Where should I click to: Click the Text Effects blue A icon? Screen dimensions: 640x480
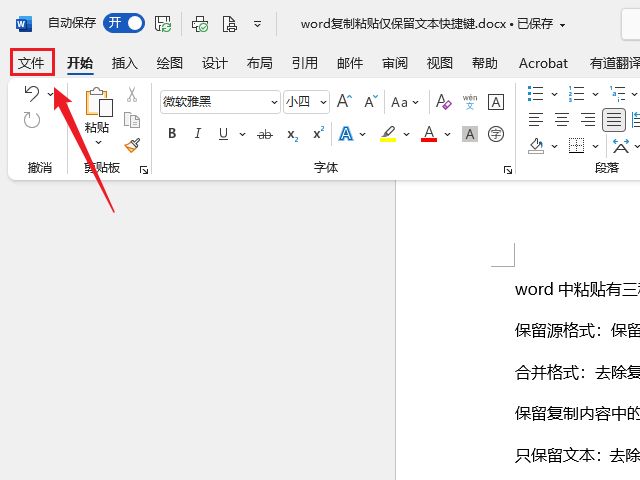click(x=346, y=134)
